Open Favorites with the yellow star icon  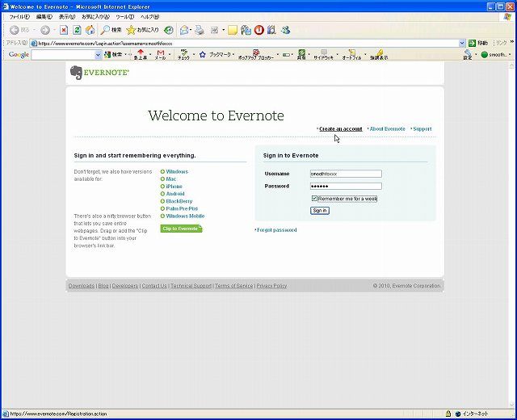(x=131, y=30)
